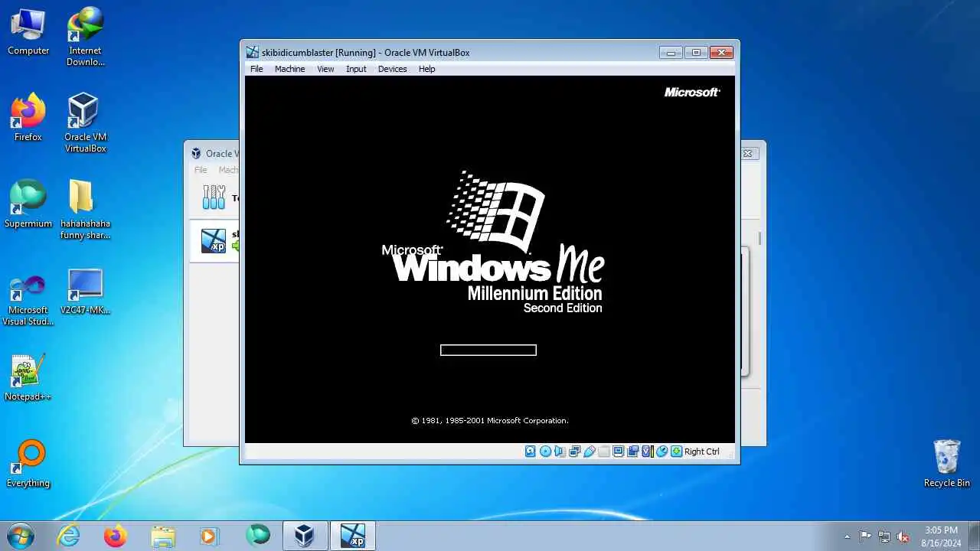
Task: Select the Oracle VM VirtualBox desktop shortcut
Action: tap(85, 122)
